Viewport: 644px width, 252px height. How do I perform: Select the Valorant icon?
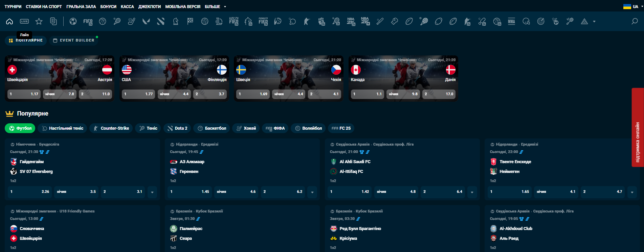point(146,22)
